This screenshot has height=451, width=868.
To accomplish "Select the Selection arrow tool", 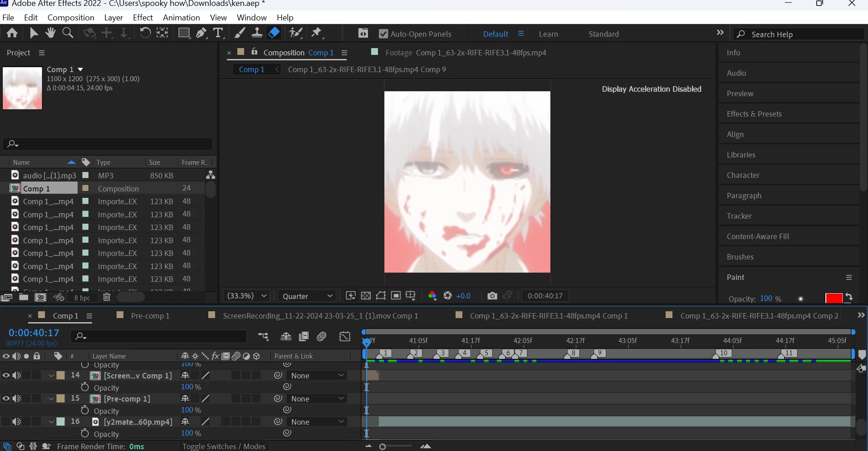I will coord(34,33).
